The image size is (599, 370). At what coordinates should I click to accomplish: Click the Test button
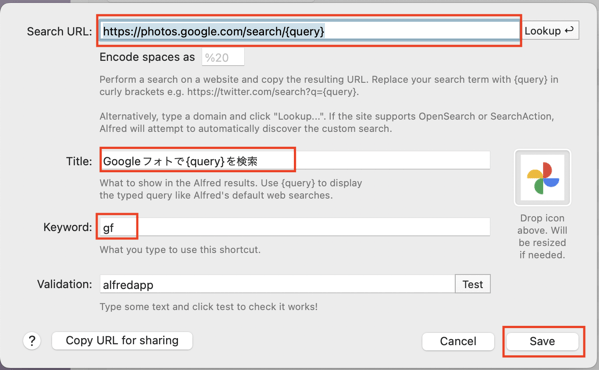tap(473, 284)
